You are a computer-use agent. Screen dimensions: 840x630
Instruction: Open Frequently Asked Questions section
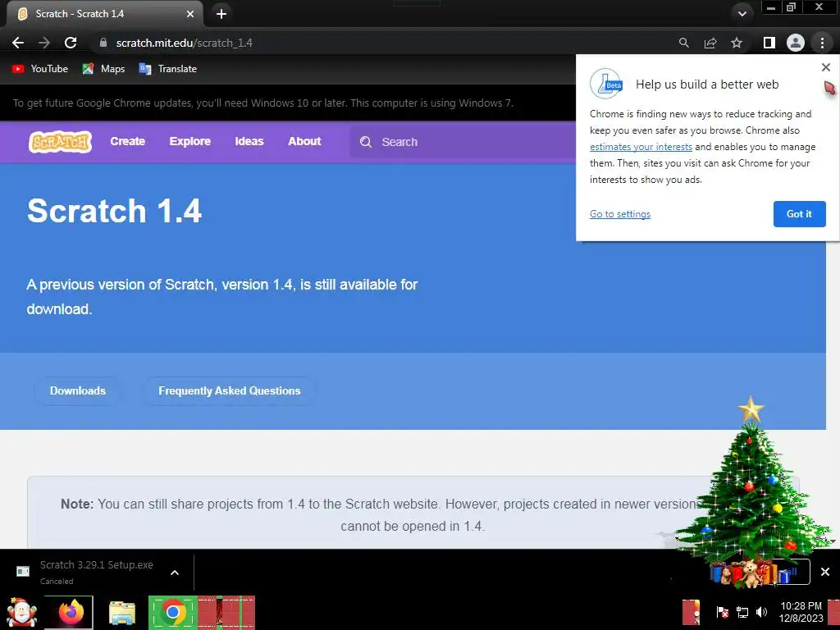[230, 391]
